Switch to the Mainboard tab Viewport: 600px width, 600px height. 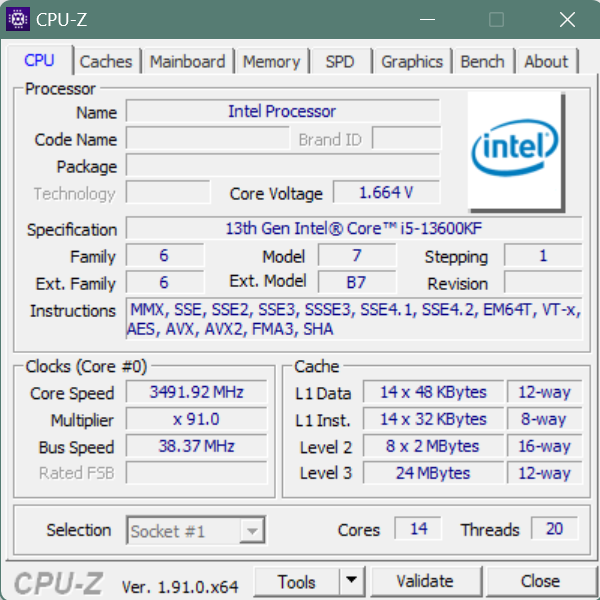pos(188,61)
